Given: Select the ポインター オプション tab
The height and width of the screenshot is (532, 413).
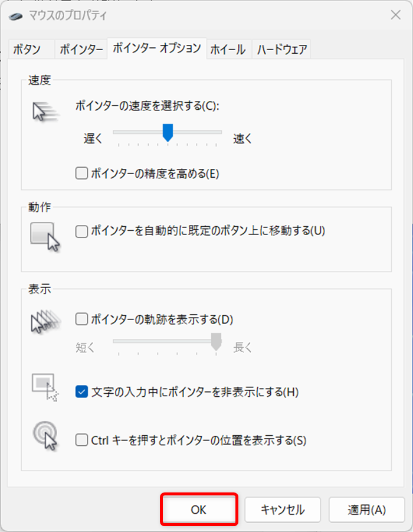Looking at the screenshot, I should [x=156, y=50].
